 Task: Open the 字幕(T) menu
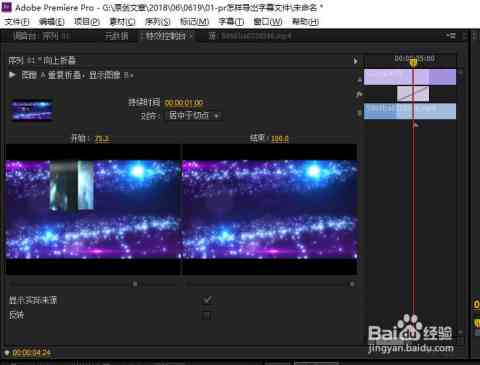point(231,22)
